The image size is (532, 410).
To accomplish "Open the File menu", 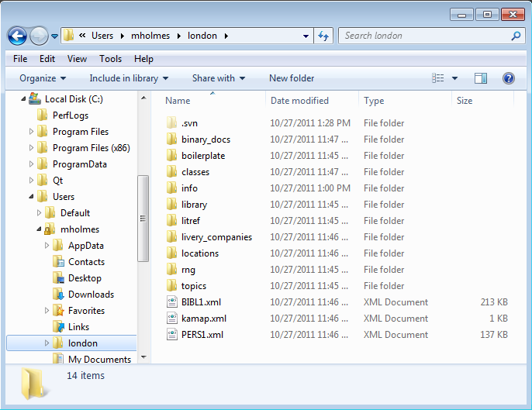I will pyautogui.click(x=20, y=59).
